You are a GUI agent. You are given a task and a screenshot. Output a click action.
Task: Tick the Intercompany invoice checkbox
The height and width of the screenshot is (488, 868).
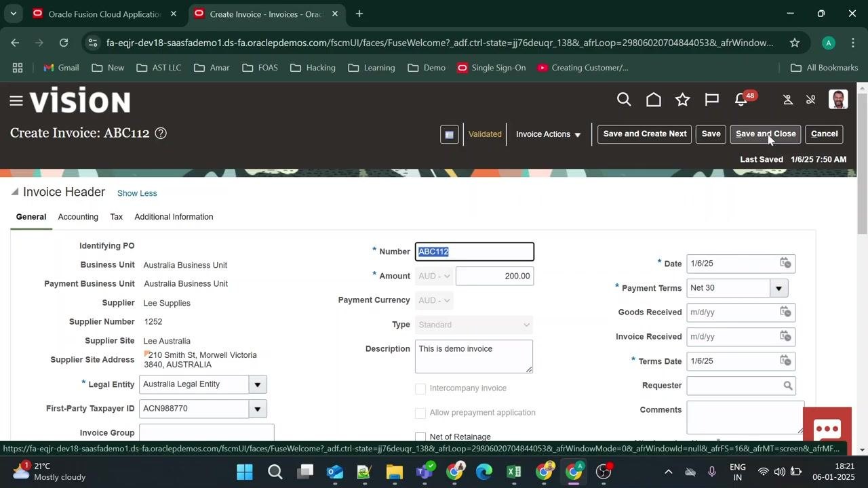420,389
